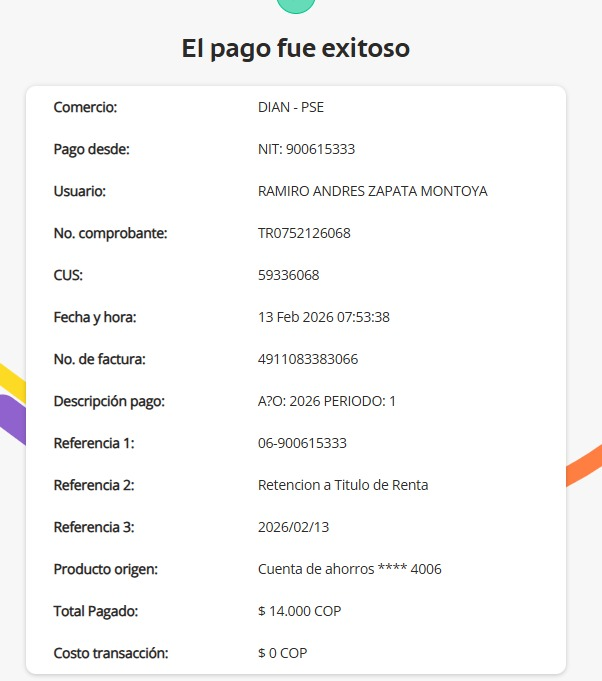Click the CUS value 59336068

tap(288, 275)
